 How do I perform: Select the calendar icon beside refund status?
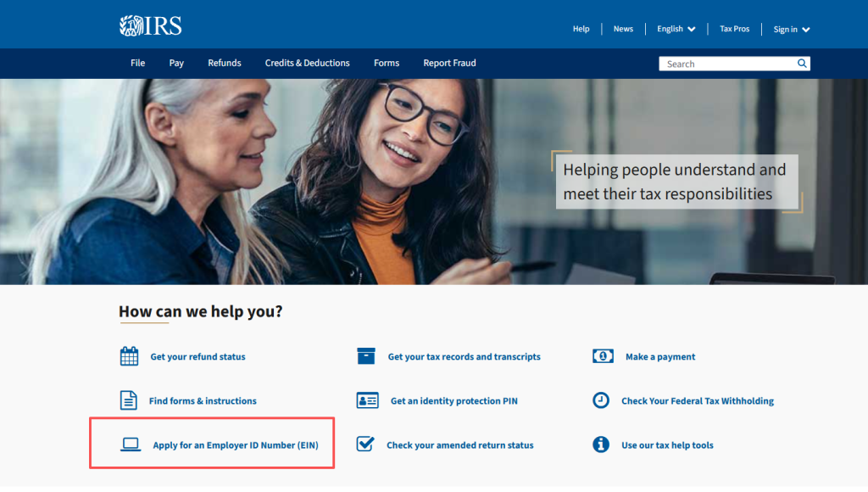[x=128, y=356]
